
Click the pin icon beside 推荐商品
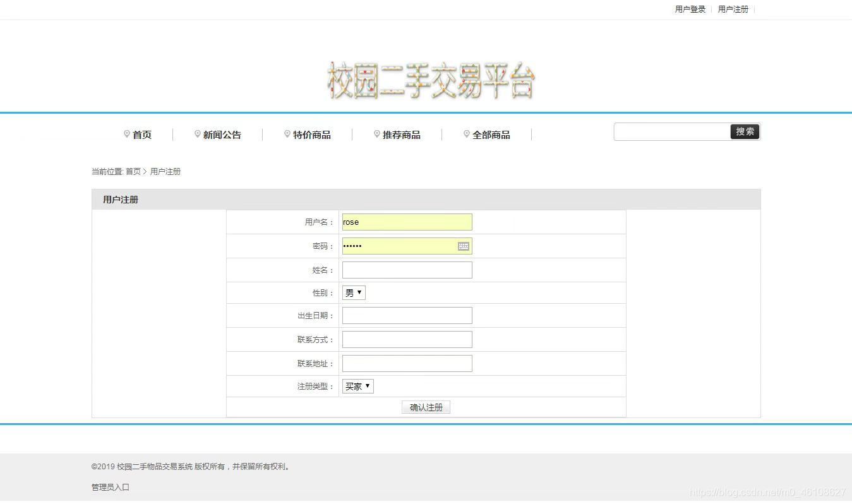[x=377, y=134]
